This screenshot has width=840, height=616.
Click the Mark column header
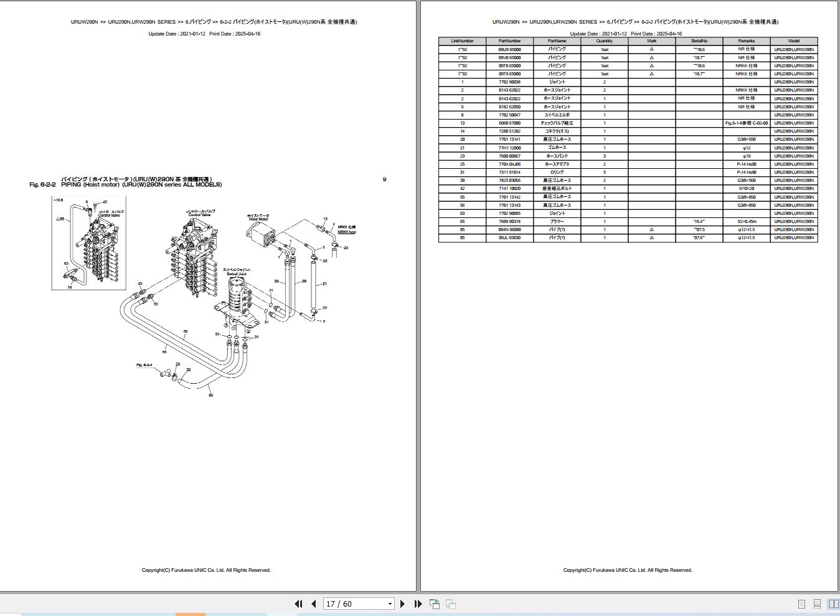point(651,41)
